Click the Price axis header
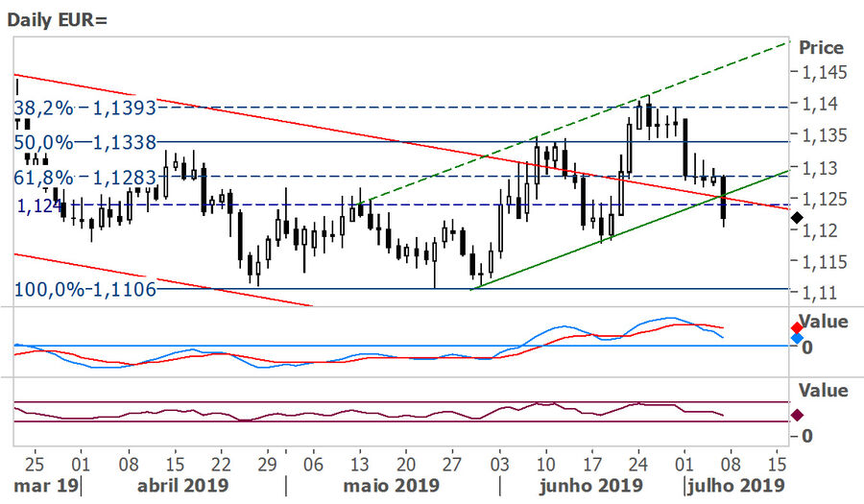This screenshot has height=504, width=864. point(821,48)
